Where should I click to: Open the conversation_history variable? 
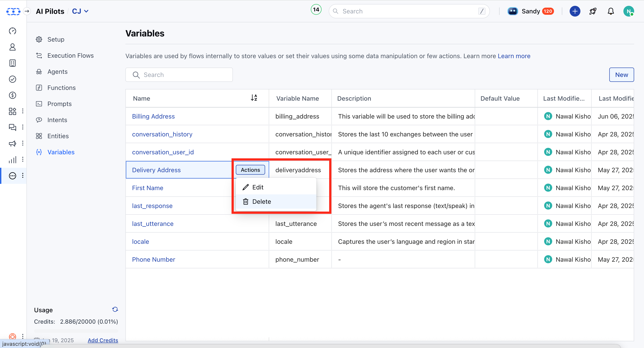[162, 134]
